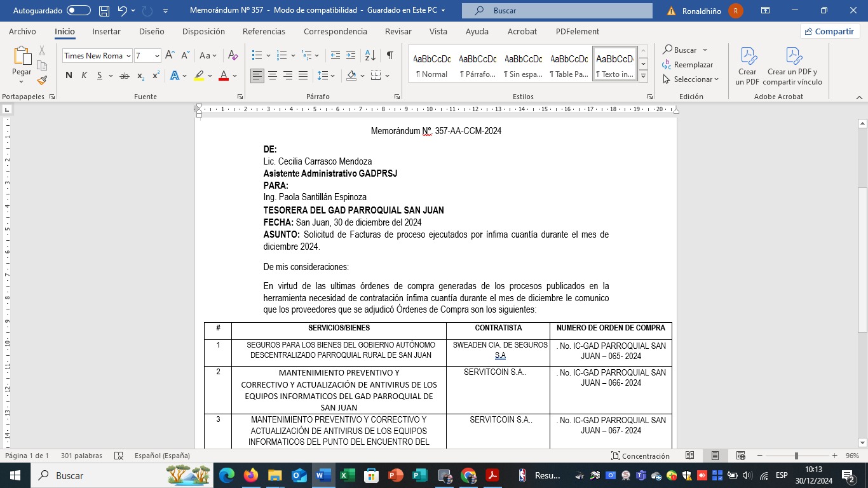Show paragraph marks with pilcrow icon
This screenshot has width=868, height=488.
coord(390,55)
